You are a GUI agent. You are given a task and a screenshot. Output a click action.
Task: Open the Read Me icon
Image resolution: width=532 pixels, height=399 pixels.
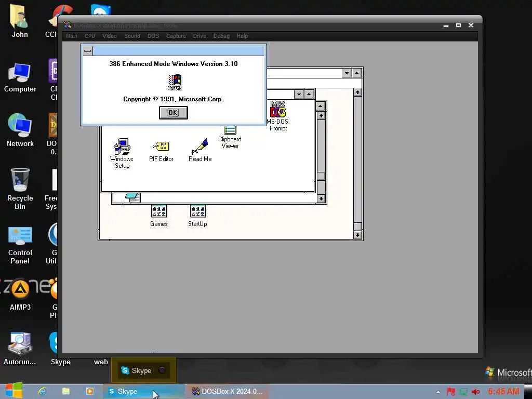(200, 150)
